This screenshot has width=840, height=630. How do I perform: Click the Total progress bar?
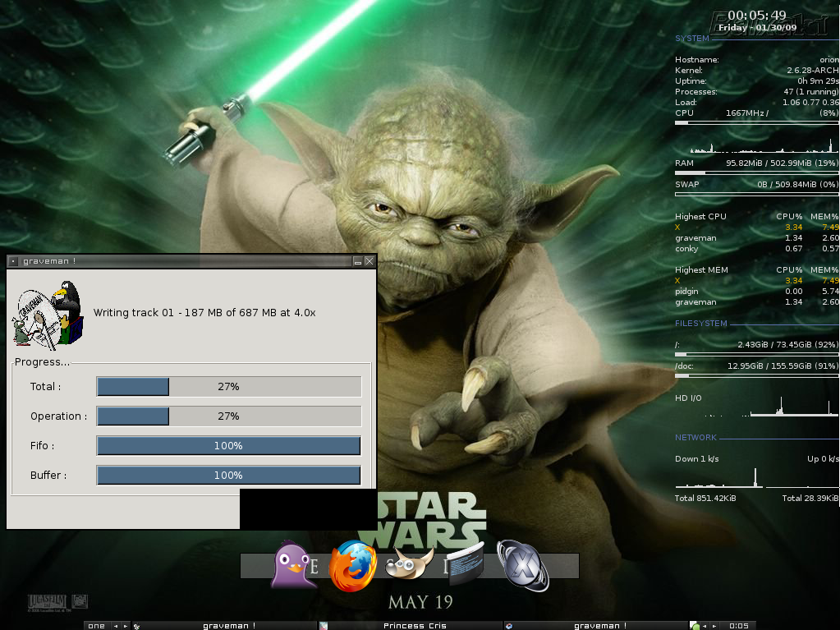(229, 387)
